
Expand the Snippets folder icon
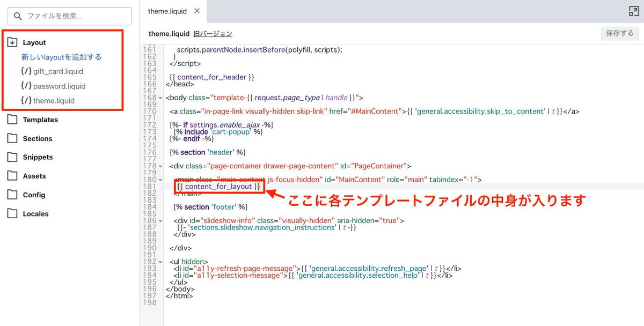12,157
